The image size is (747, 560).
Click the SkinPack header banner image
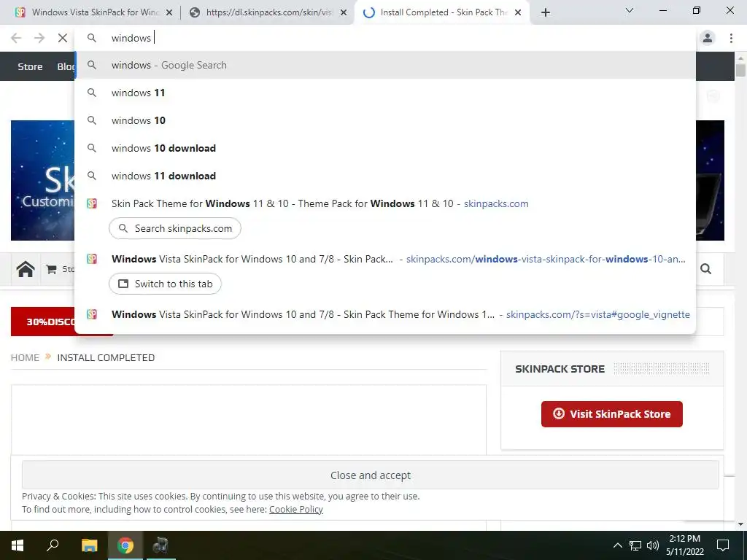[43, 181]
